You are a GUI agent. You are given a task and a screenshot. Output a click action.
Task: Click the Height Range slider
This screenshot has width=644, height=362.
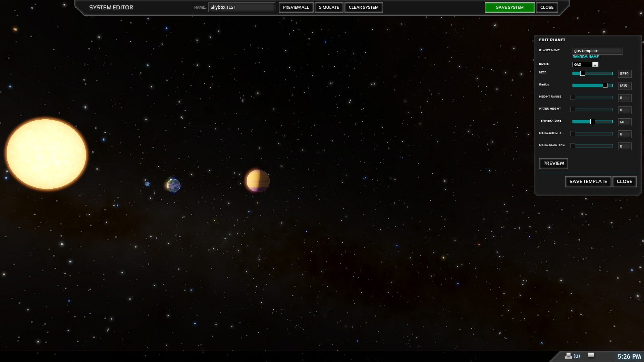(592, 98)
